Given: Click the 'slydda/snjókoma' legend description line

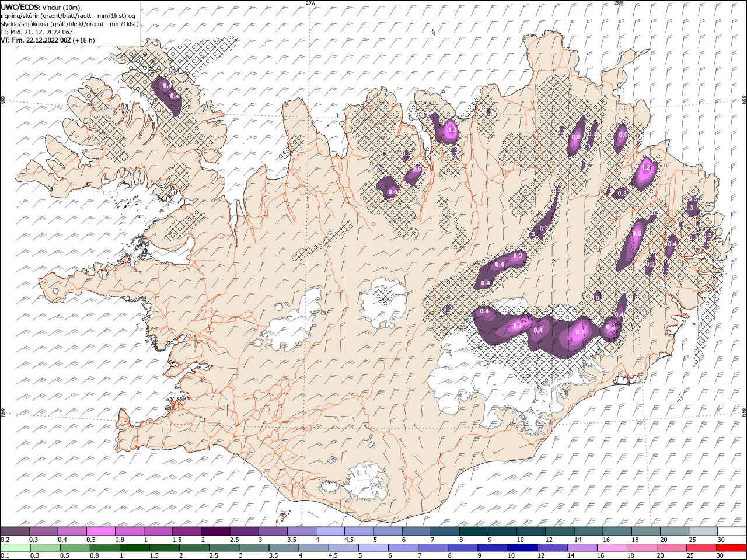Looking at the screenshot, I should point(70,24).
